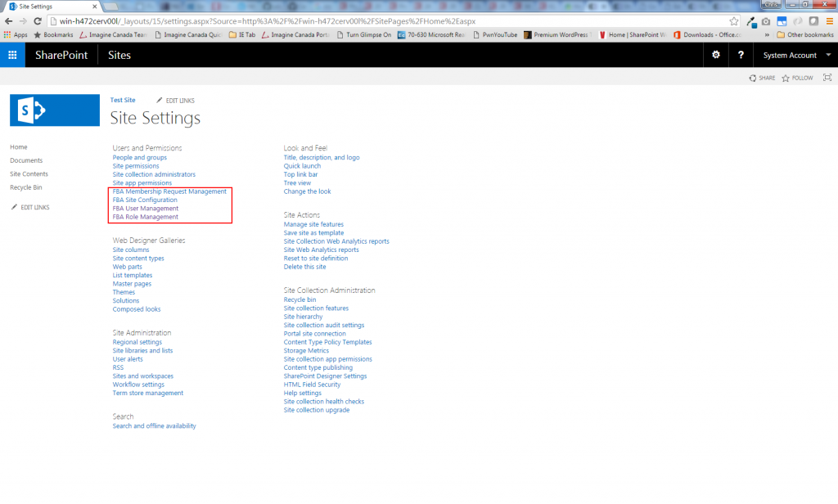This screenshot has width=838, height=504.
Task: Open Documents in the left navigation
Action: [26, 160]
